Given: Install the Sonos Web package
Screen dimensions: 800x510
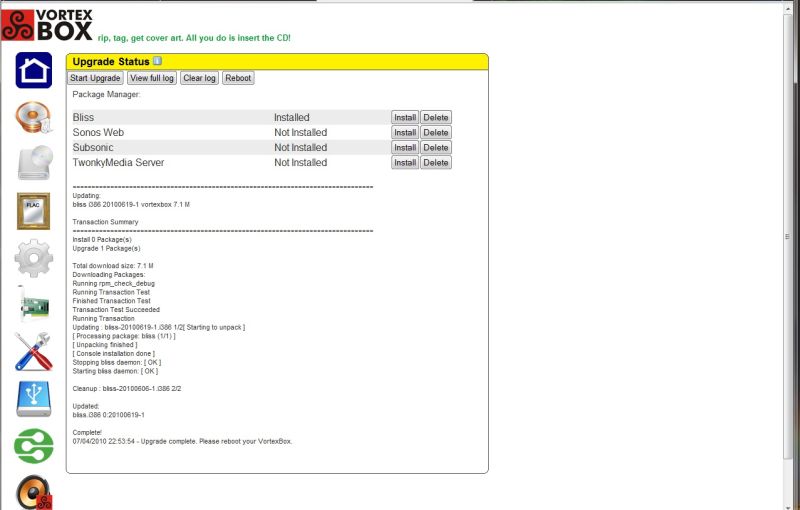Looking at the screenshot, I should point(405,133).
